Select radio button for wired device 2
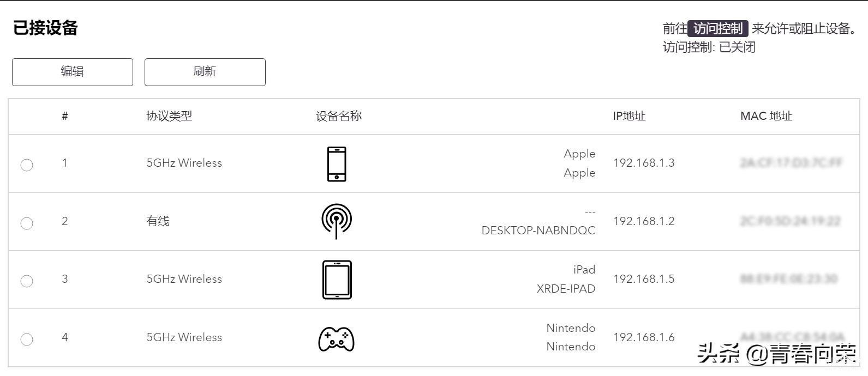The height and width of the screenshot is (376, 868). 27,223
